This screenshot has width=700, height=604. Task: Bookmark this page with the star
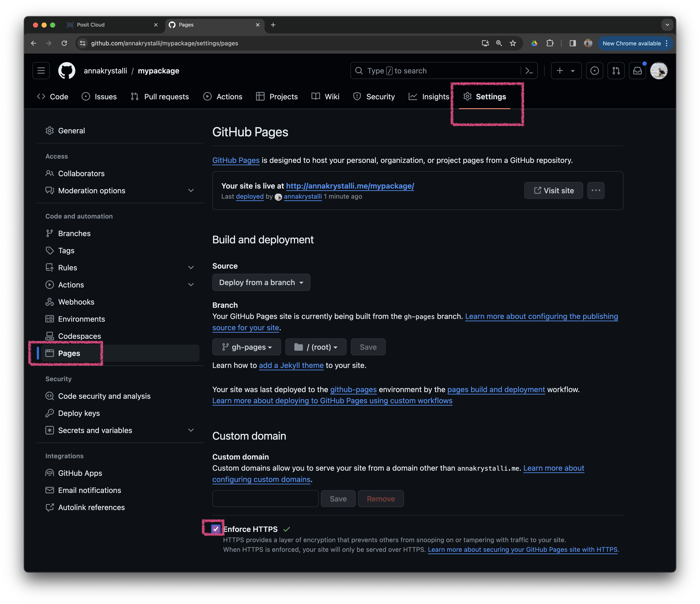coord(513,43)
